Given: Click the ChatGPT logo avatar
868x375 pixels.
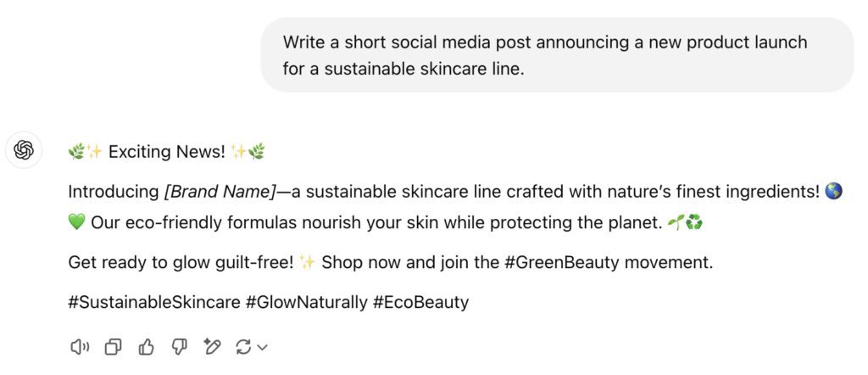Looking at the screenshot, I should pos(24,151).
